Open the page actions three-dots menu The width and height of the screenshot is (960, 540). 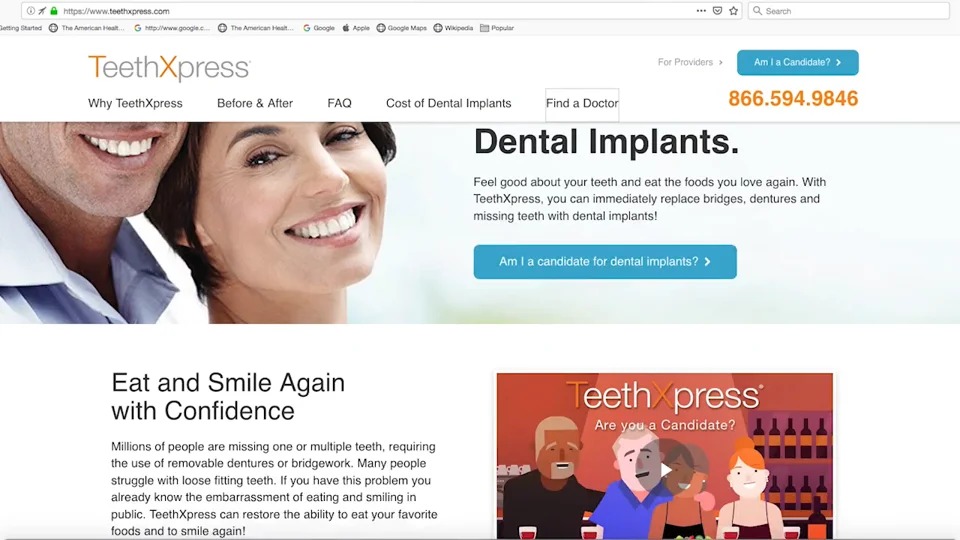click(x=701, y=11)
